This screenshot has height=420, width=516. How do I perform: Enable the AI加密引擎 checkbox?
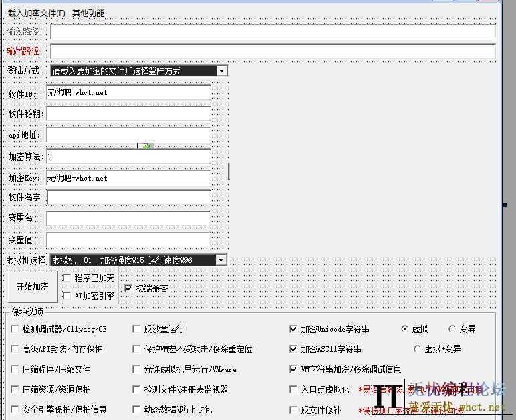[67, 295]
